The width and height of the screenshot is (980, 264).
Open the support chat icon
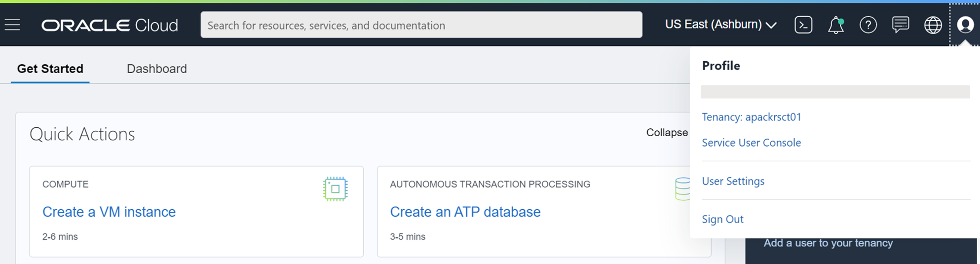(x=901, y=25)
